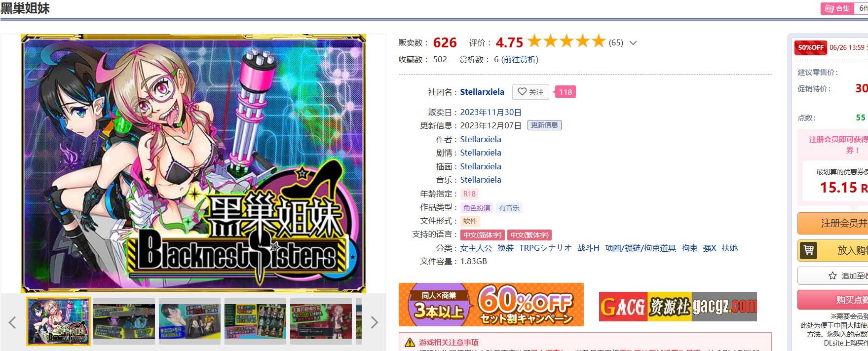The width and height of the screenshot is (868, 351).
Task: Click the 角色扮演 genre tag
Action: point(477,208)
